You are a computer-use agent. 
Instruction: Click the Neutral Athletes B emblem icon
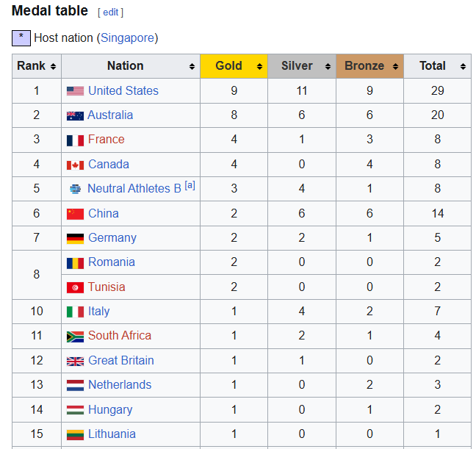pyautogui.click(x=75, y=189)
